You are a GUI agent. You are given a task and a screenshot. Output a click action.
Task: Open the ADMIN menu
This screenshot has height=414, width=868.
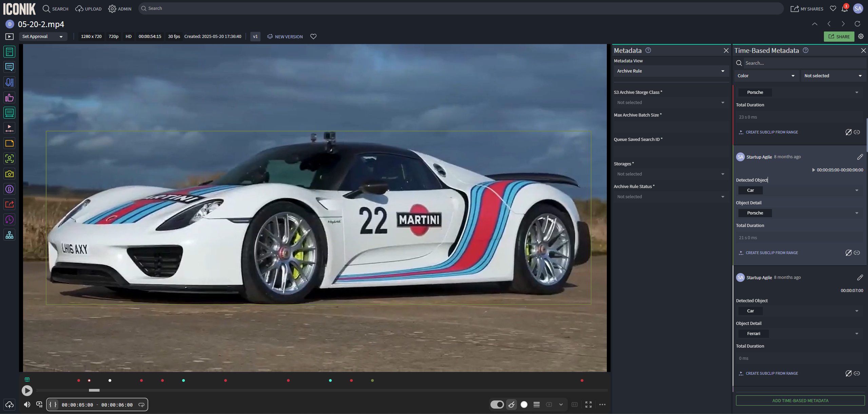click(x=120, y=9)
